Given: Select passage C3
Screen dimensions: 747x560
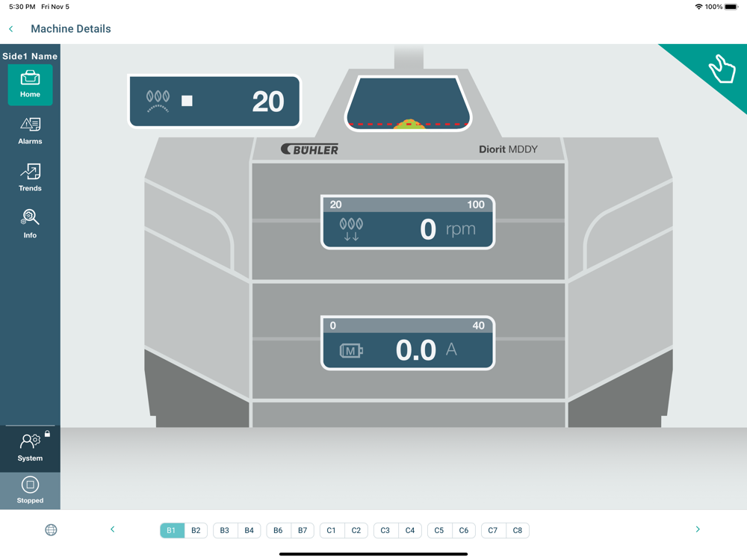Looking at the screenshot, I should click(385, 530).
